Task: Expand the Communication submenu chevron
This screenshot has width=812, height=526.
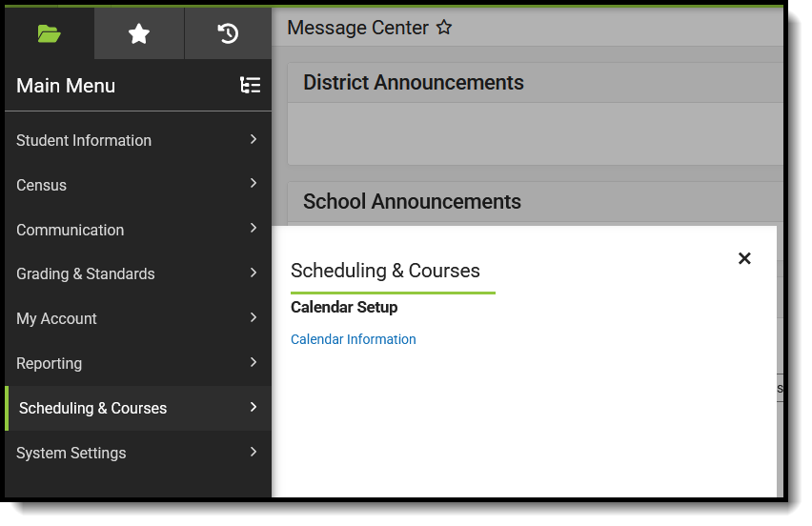Action: [x=254, y=228]
